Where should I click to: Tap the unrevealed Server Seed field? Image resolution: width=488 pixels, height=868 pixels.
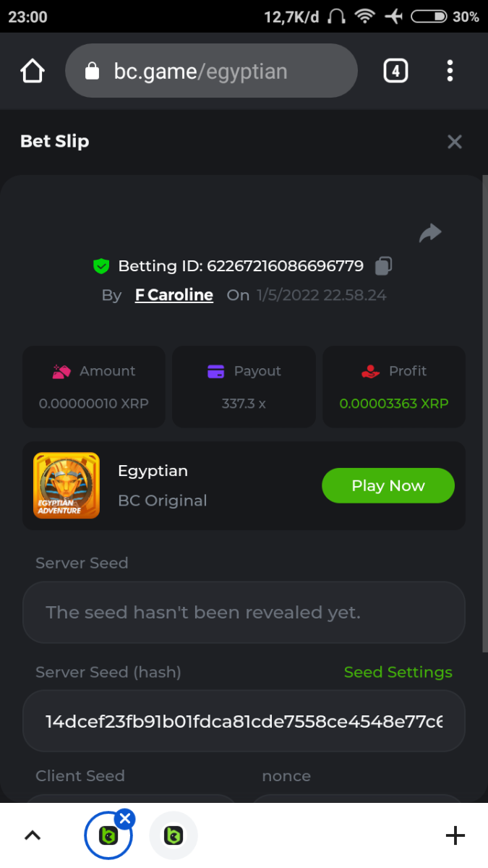(x=244, y=613)
